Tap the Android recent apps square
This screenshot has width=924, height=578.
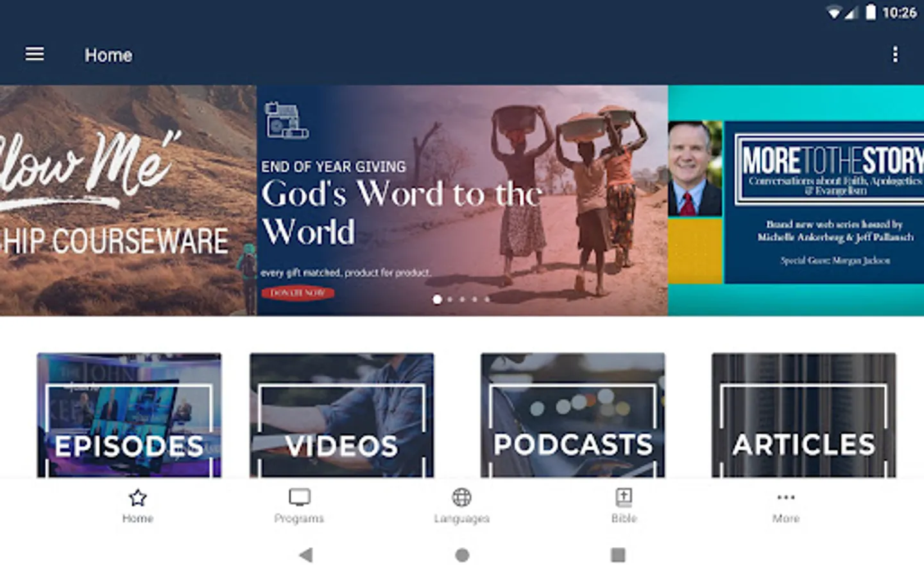click(618, 555)
